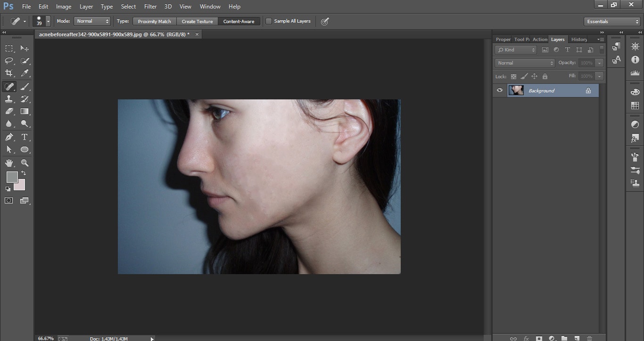Click the Proximity Match button

[x=154, y=21]
